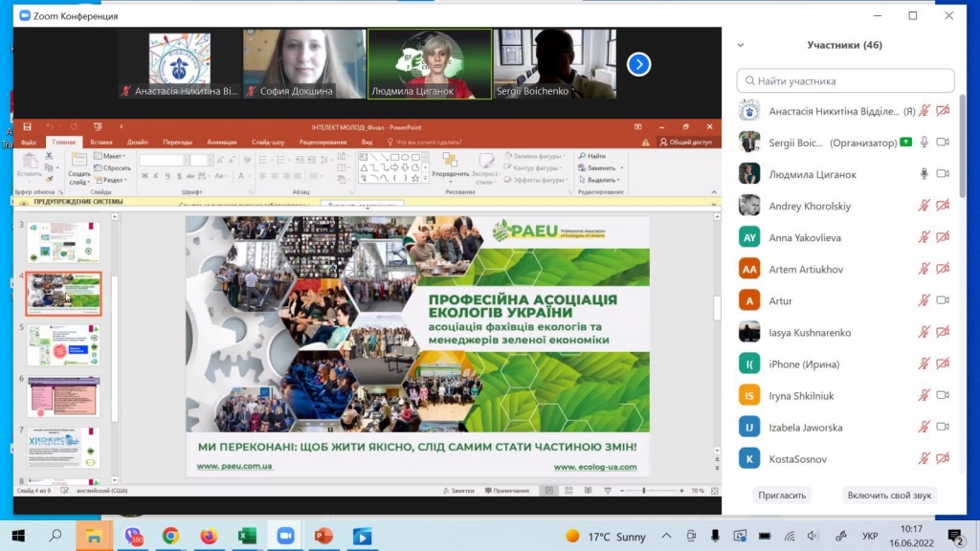Click the Пригласить button
Viewport: 980px width, 551px height.
(782, 496)
